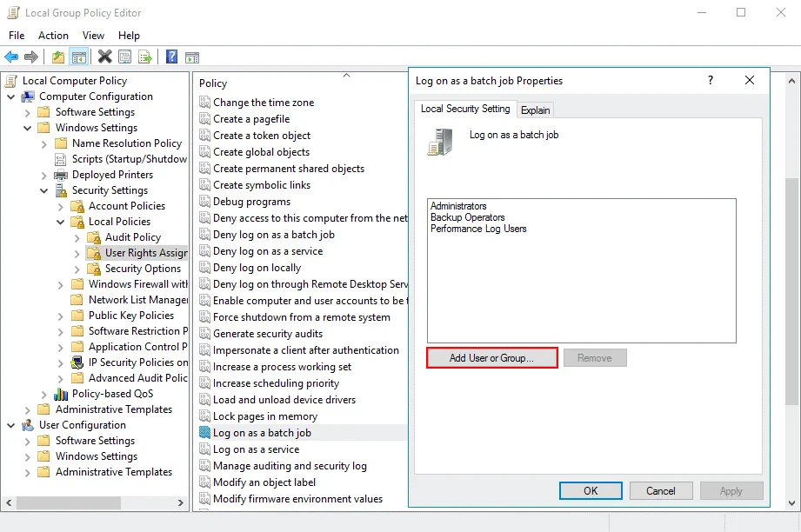Viewport: 801px width, 532px height.
Task: Click the Delete X toolbar icon
Action: point(104,57)
